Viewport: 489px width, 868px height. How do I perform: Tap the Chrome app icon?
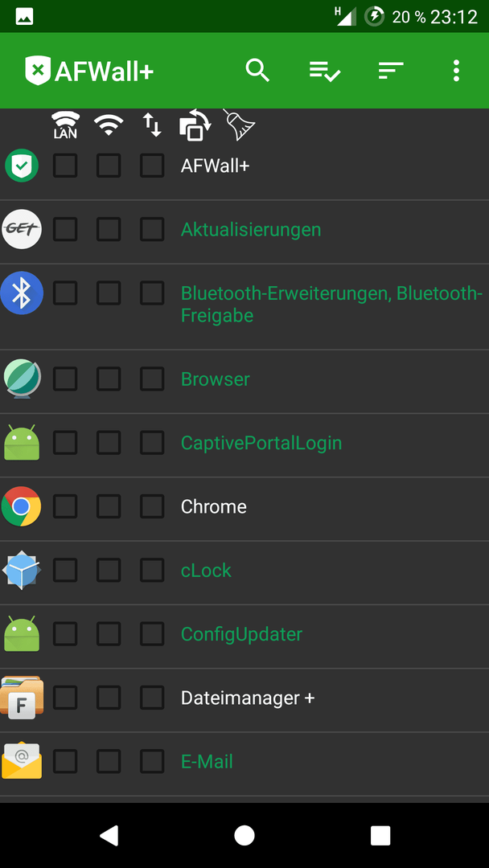click(x=22, y=506)
